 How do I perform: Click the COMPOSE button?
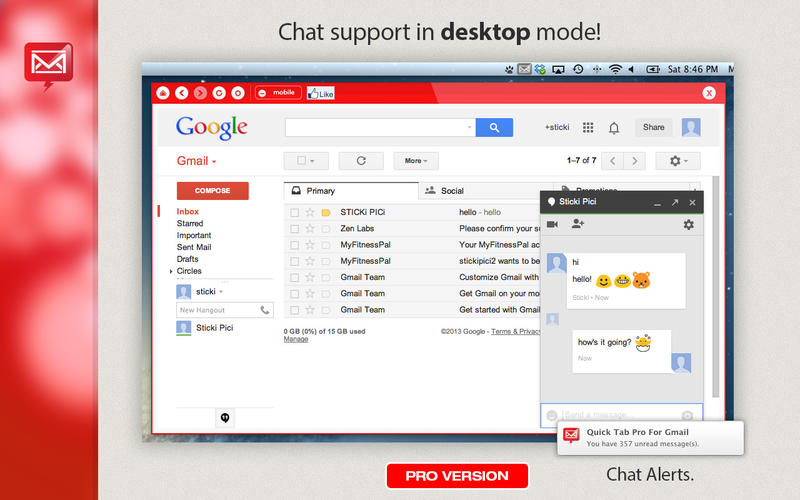[213, 190]
